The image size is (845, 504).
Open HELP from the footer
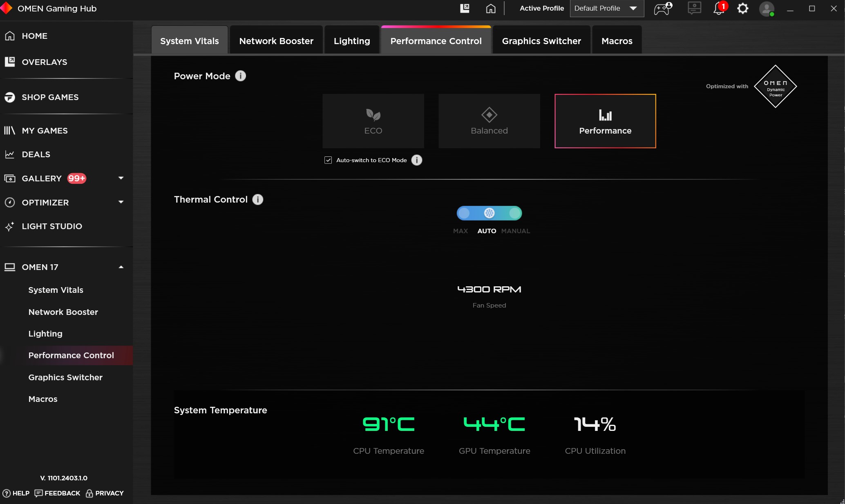click(16, 493)
